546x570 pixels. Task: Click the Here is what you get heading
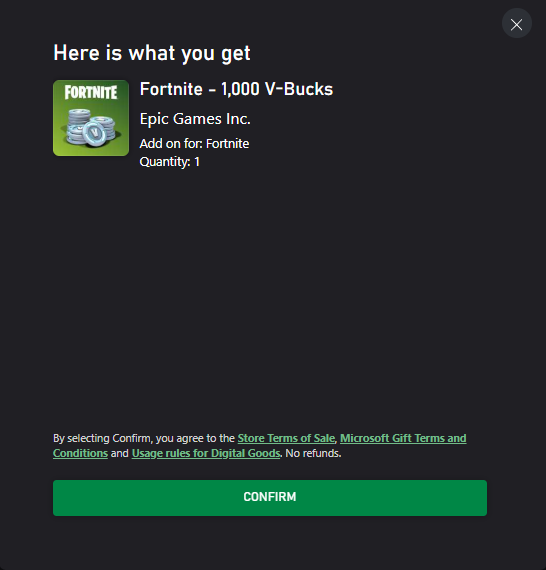152,53
